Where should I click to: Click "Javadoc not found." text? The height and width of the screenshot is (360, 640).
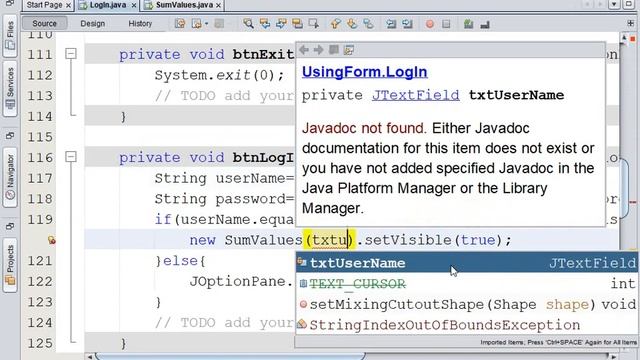tap(364, 128)
